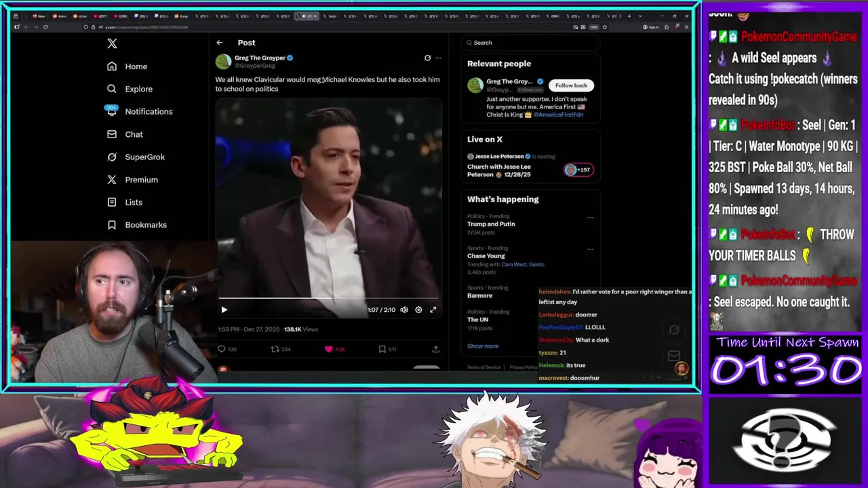This screenshot has height=488, width=868.
Task: Click Show more under What's happening
Action: click(483, 346)
